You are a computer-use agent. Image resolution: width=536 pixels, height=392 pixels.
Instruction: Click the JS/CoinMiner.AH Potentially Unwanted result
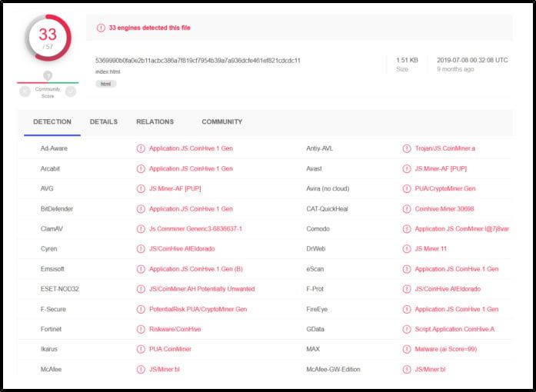click(202, 289)
